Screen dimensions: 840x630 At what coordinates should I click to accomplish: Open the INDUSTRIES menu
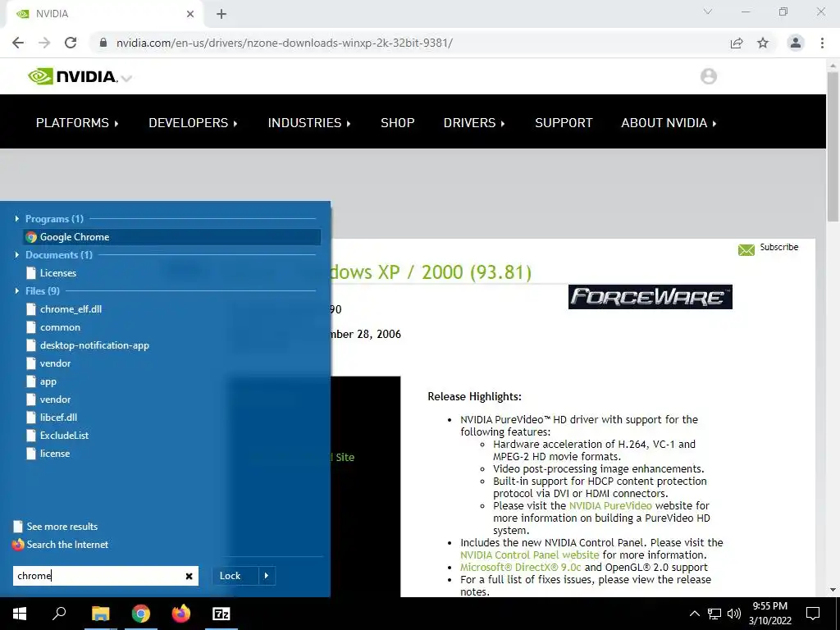tap(309, 123)
